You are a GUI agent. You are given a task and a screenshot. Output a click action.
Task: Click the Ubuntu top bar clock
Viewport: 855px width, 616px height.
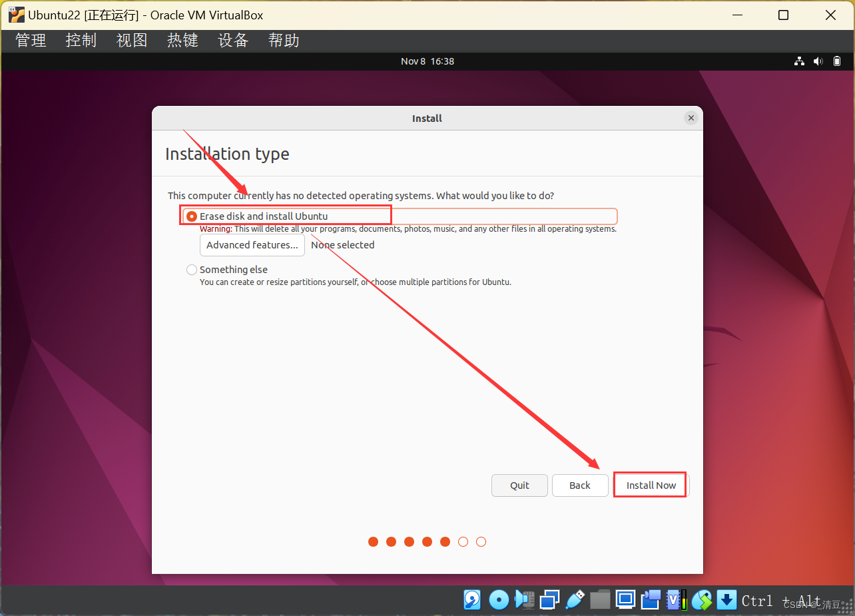coord(427,61)
